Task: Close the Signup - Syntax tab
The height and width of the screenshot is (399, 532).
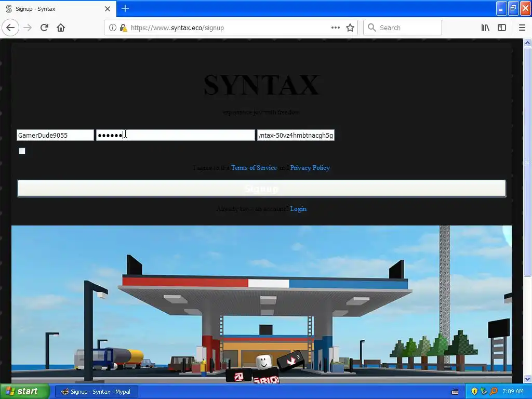Action: click(x=108, y=9)
